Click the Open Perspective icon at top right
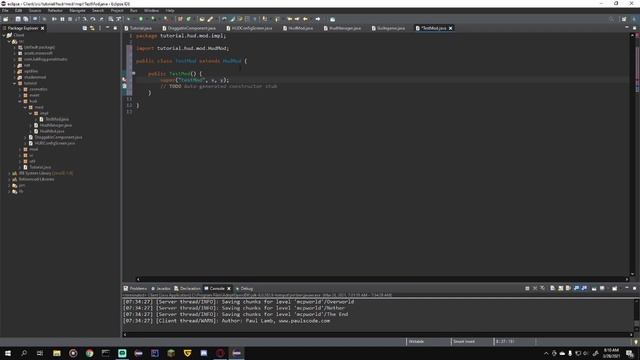 (624, 19)
